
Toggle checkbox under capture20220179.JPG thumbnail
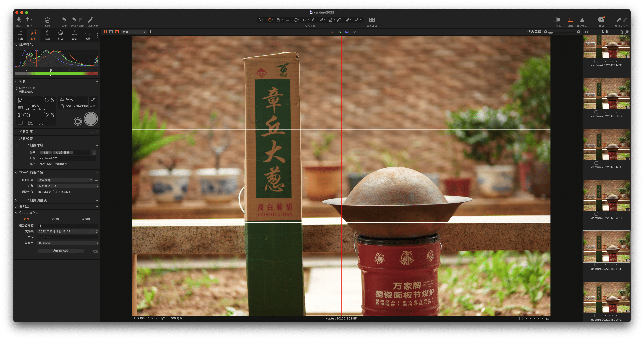pyautogui.click(x=596, y=214)
